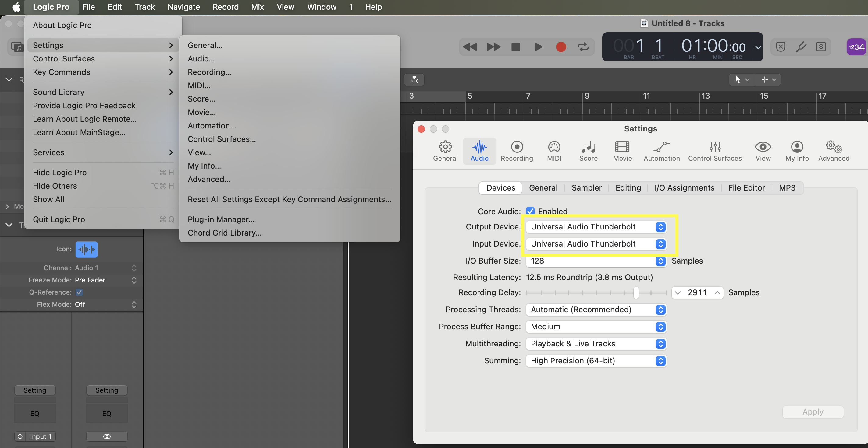Toggle the count-in 1234 button
Screen dimensions: 868x448
(856, 47)
